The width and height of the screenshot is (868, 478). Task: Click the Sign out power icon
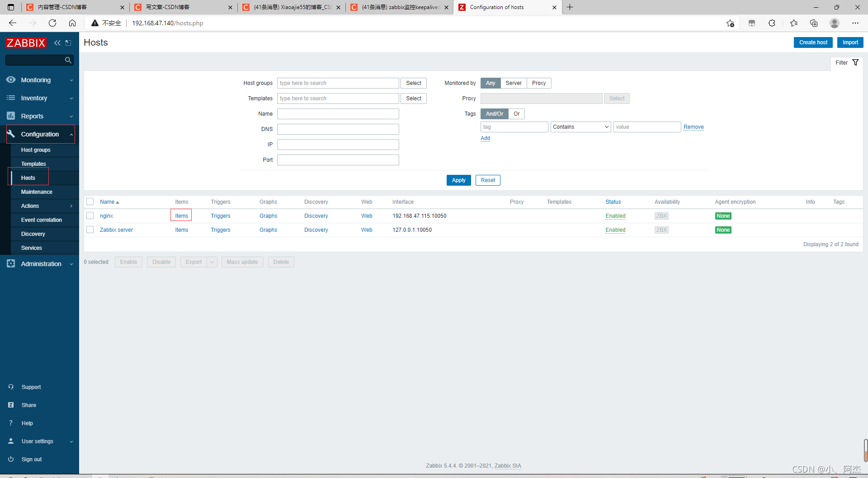[x=11, y=459]
